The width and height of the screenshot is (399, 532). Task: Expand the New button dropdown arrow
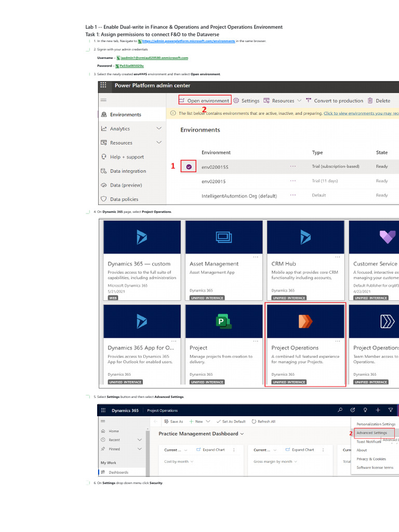208,421
